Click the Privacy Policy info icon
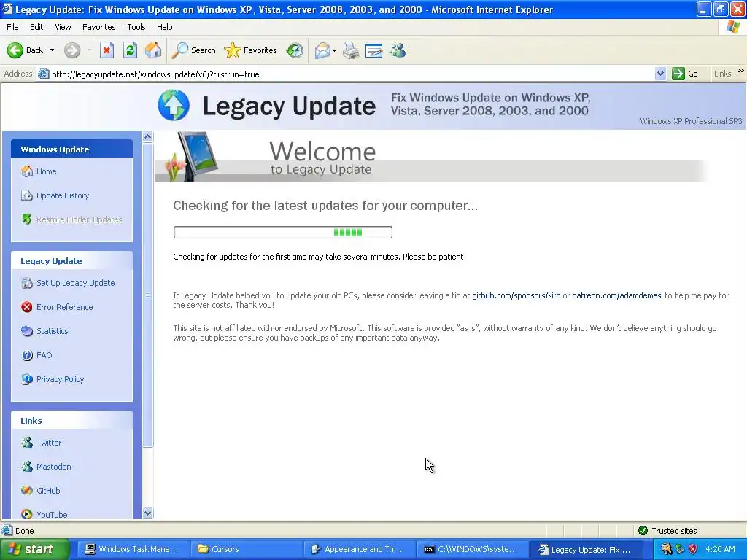Image resolution: width=747 pixels, height=560 pixels. click(27, 379)
